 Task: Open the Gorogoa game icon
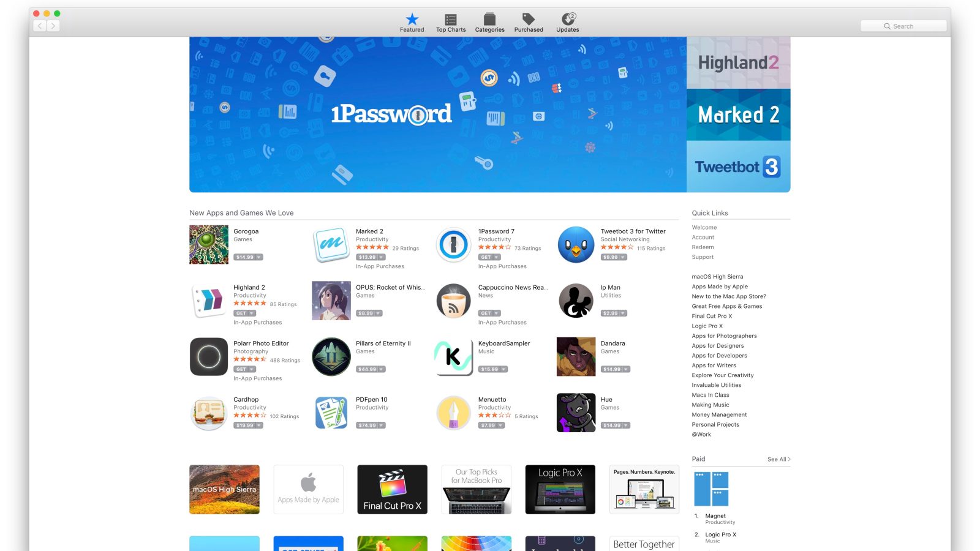coord(209,245)
